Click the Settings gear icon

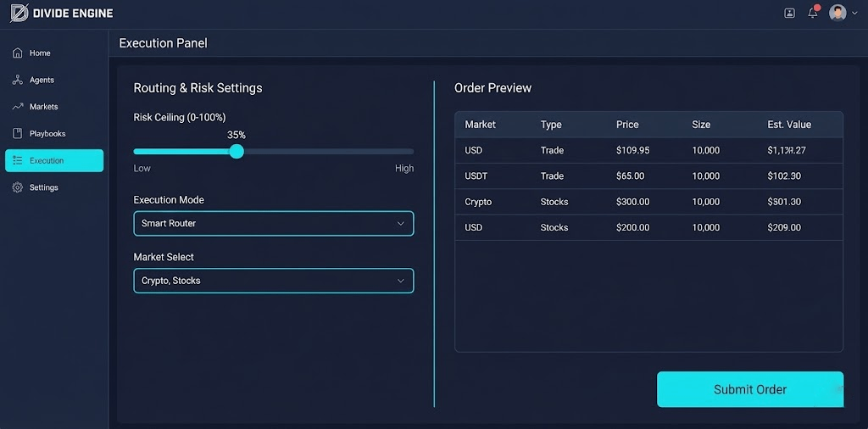point(18,187)
